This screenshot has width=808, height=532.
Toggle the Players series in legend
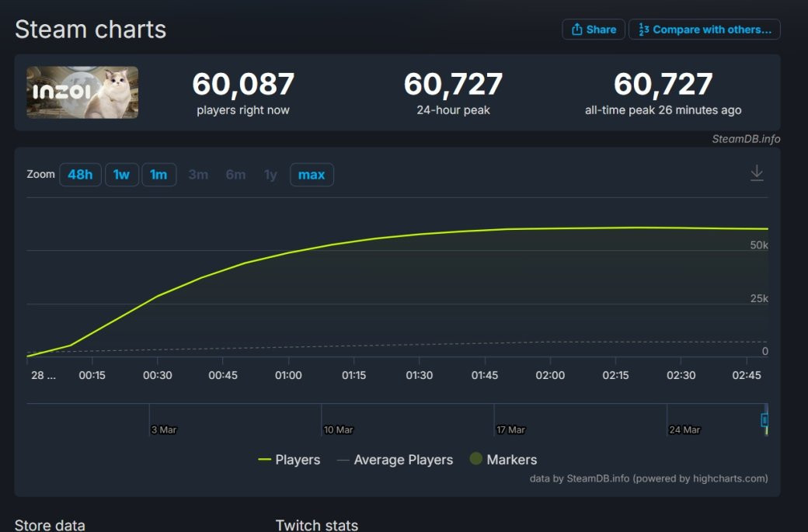(x=289, y=460)
